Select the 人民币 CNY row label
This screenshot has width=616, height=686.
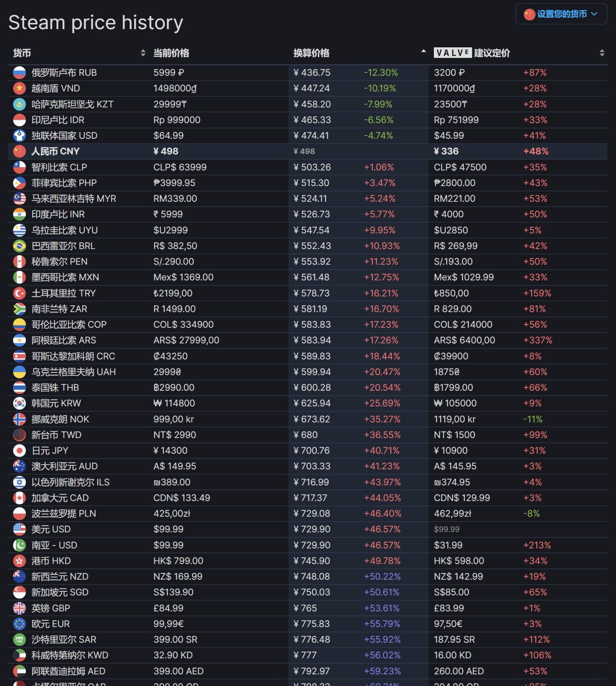tap(55, 151)
